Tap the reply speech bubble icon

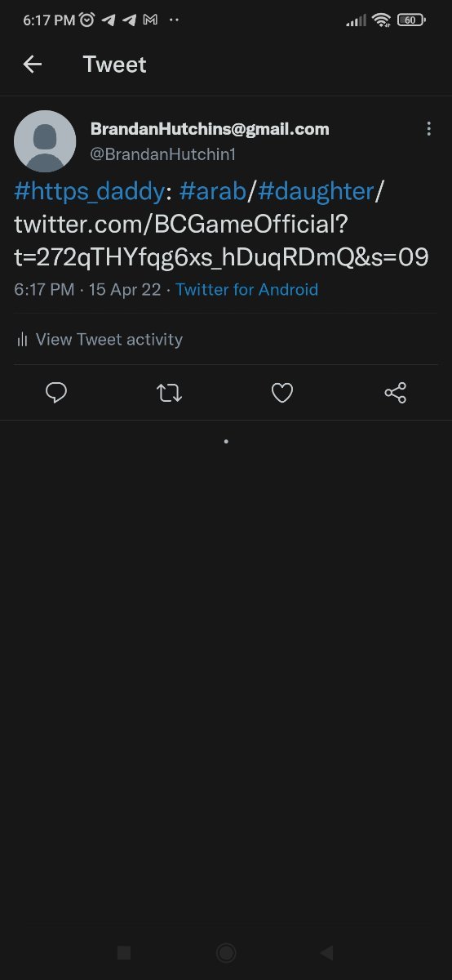point(56,394)
